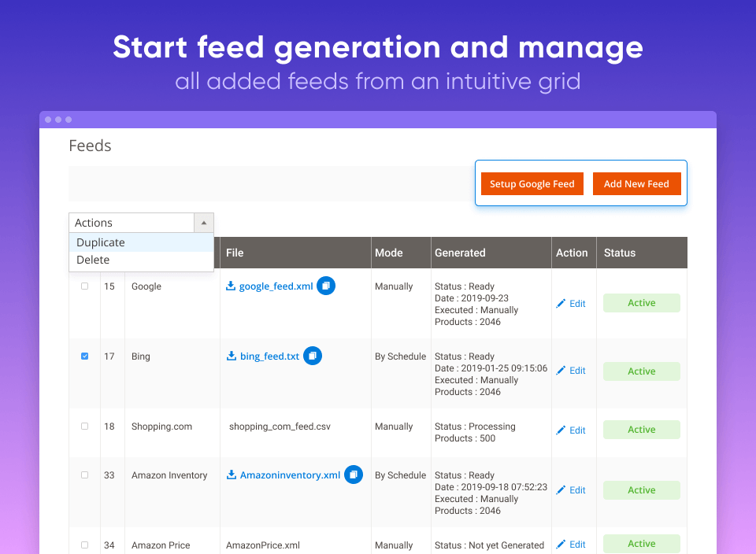Download the Amazoninventory.xml file
This screenshot has height=554, width=756.
(x=283, y=475)
